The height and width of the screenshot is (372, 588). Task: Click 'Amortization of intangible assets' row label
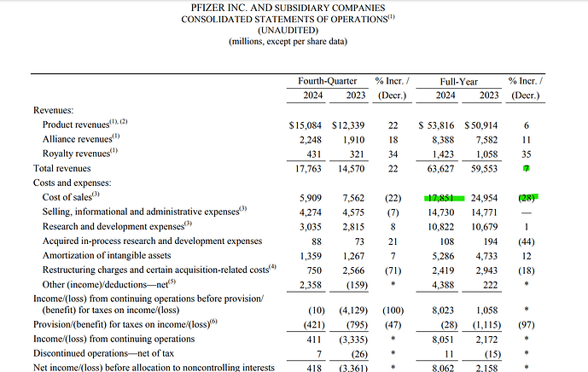click(x=107, y=255)
